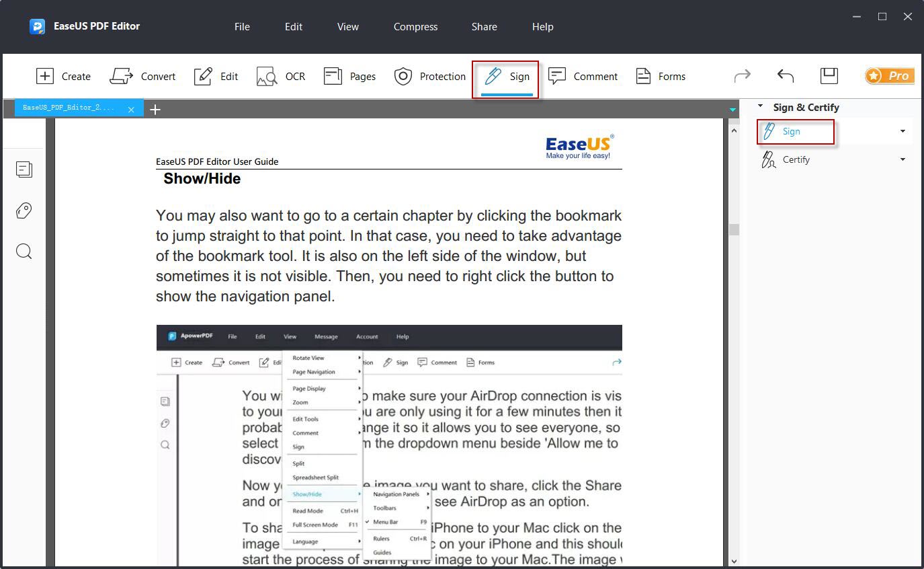
Task: Collapse the Sign & Certify section
Action: (x=760, y=106)
